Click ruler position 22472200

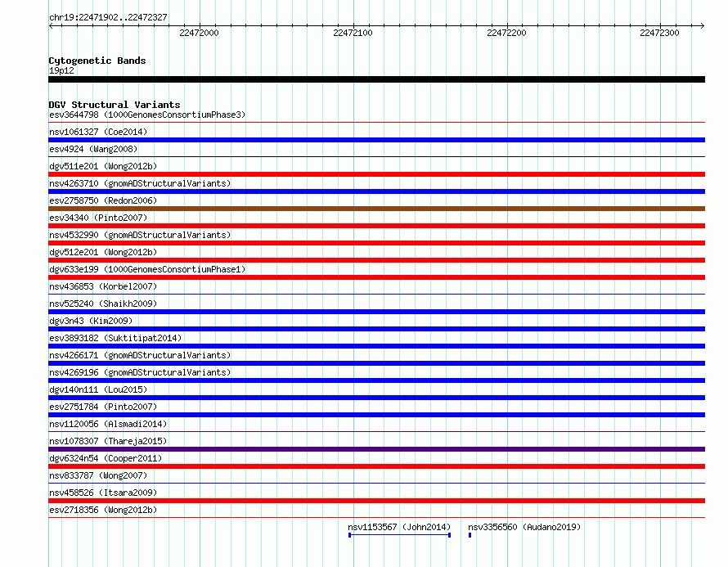click(506, 33)
